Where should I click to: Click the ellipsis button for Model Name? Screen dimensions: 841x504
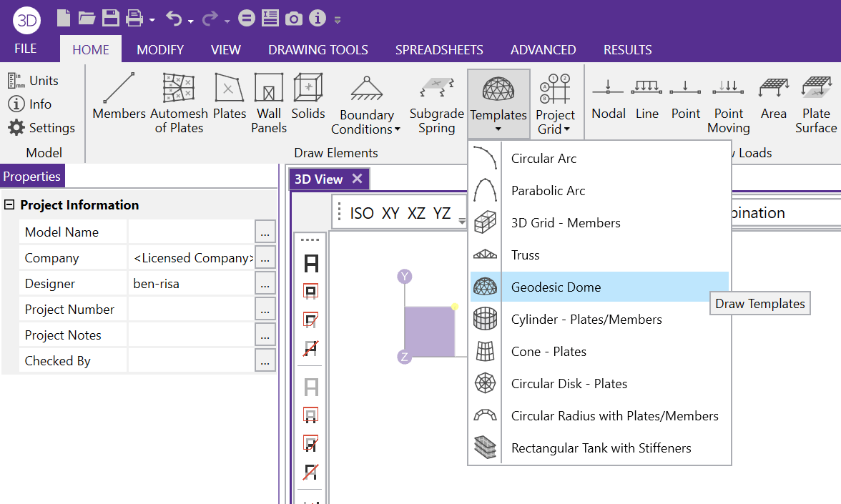265,232
